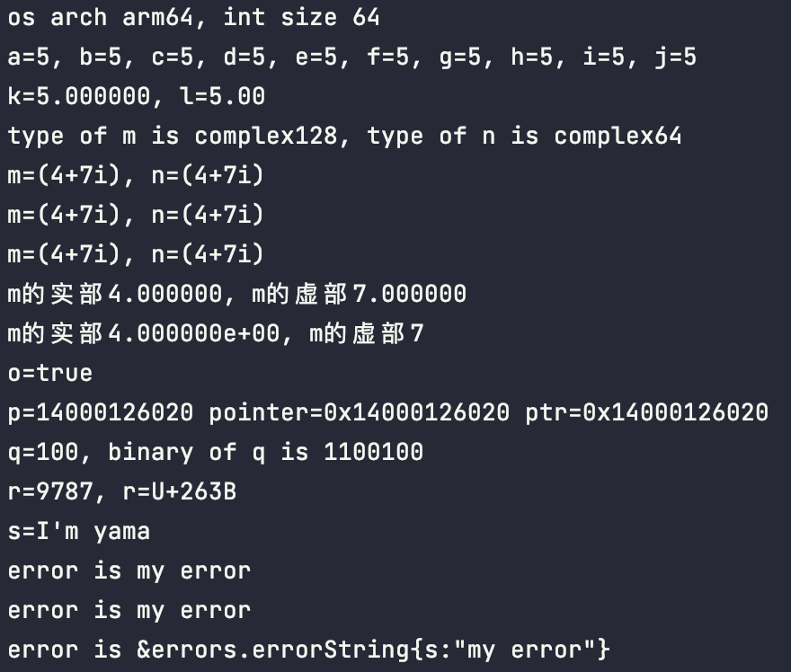Click the text 'ptr=0x14000126020'
791x672 pixels.
point(646,412)
